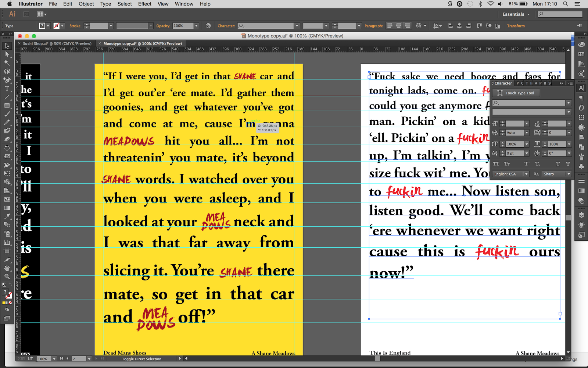Align paragraph right in control bar
Viewport: 588px width, 368px height.
(407, 26)
